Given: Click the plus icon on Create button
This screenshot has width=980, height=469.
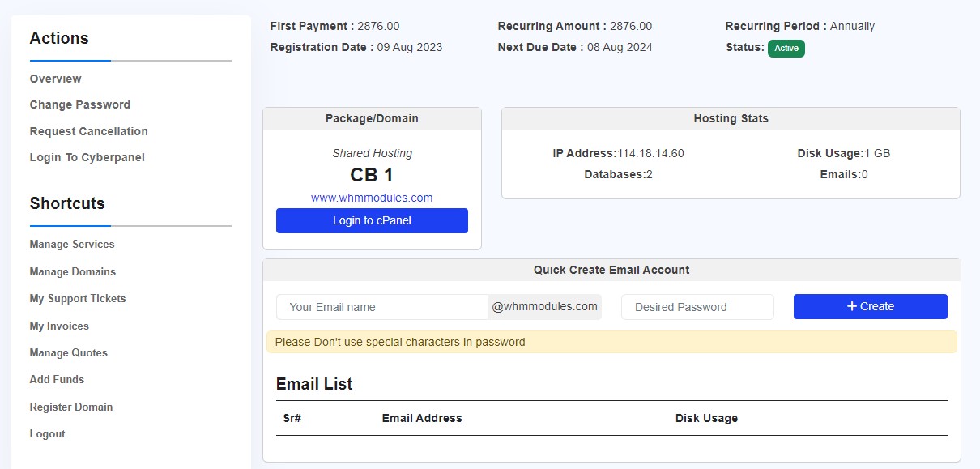Looking at the screenshot, I should (852, 306).
